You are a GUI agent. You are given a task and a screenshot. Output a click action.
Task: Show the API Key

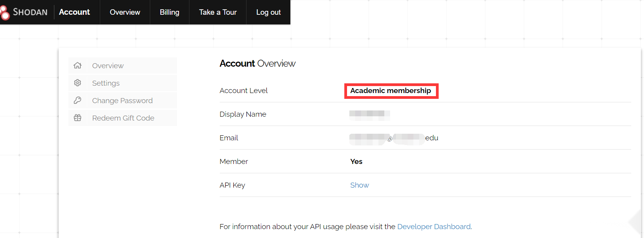point(359,185)
